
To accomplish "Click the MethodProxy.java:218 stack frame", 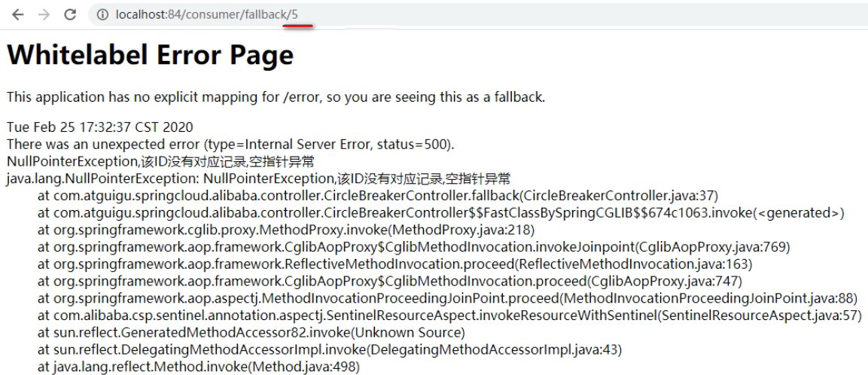I will (x=286, y=230).
